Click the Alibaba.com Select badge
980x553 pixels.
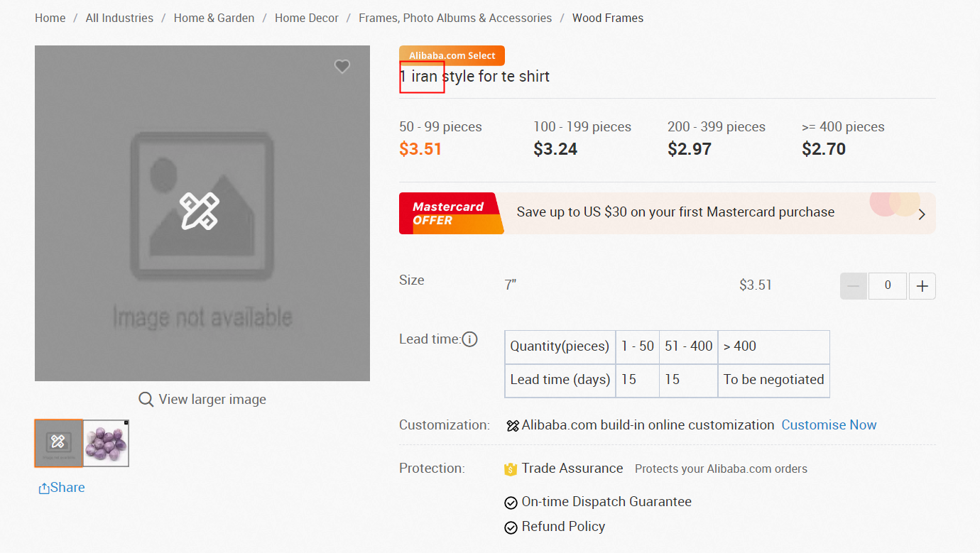coord(452,55)
